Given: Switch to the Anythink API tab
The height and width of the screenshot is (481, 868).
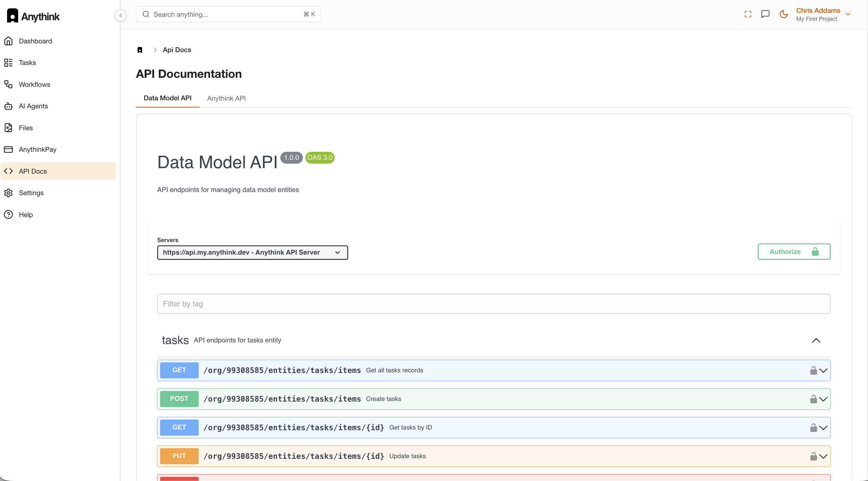Looking at the screenshot, I should 226,98.
